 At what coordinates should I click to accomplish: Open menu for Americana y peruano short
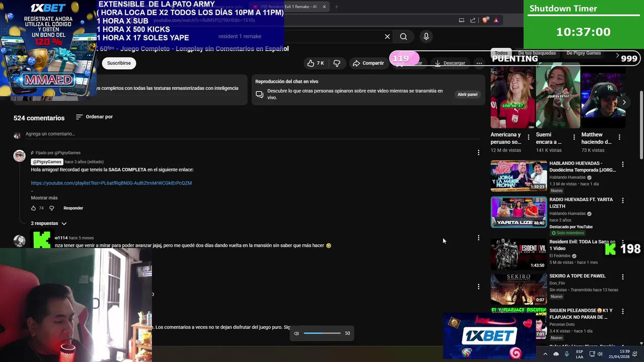point(528,137)
